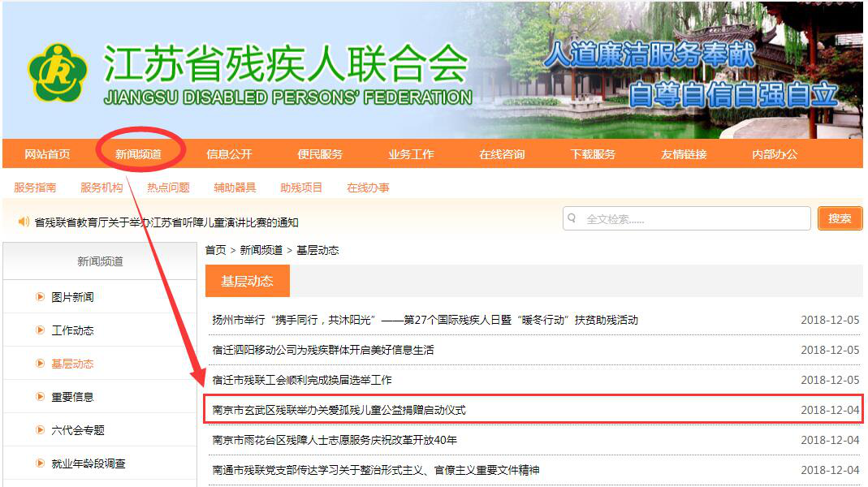Open the 新闻频道 main navigation menu
Image resolution: width=868 pixels, height=487 pixels.
(138, 154)
